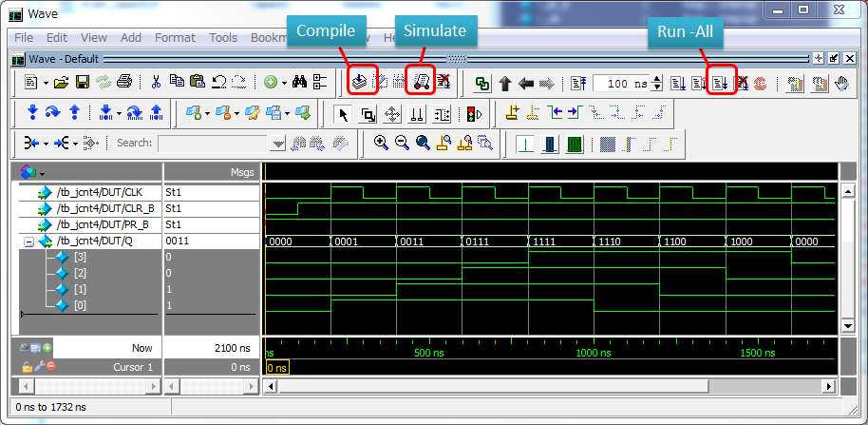Click the Print icon
The image size is (868, 425).
pyautogui.click(x=124, y=83)
